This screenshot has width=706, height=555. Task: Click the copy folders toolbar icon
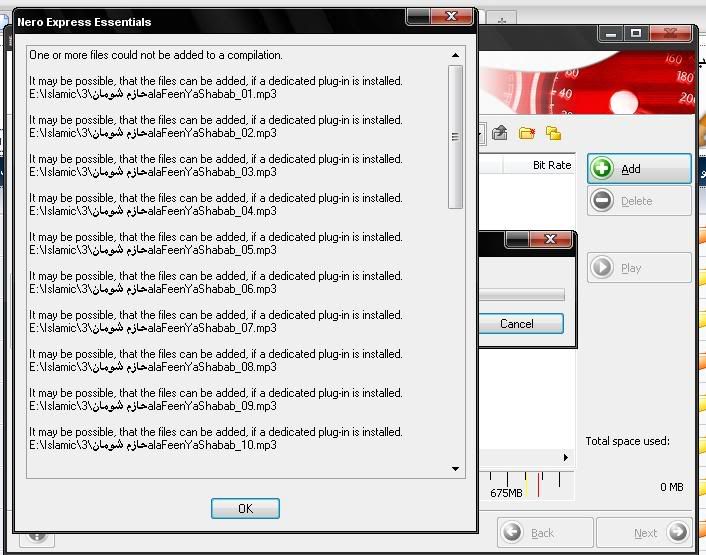(553, 133)
